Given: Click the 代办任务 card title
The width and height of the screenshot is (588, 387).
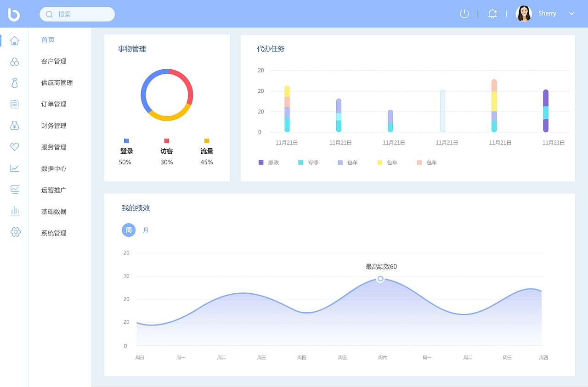Looking at the screenshot, I should [271, 49].
